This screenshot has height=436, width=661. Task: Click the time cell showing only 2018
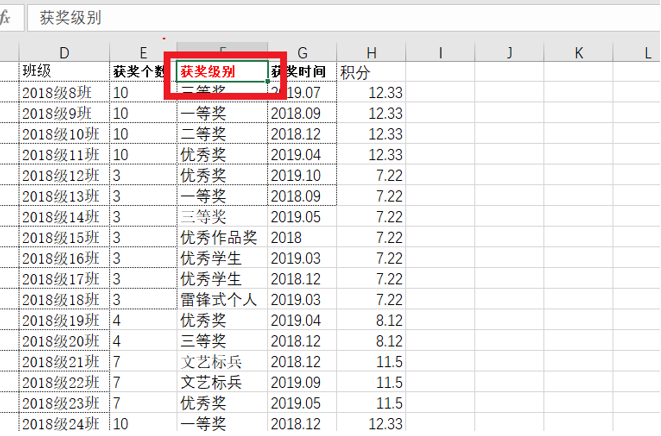click(x=302, y=237)
